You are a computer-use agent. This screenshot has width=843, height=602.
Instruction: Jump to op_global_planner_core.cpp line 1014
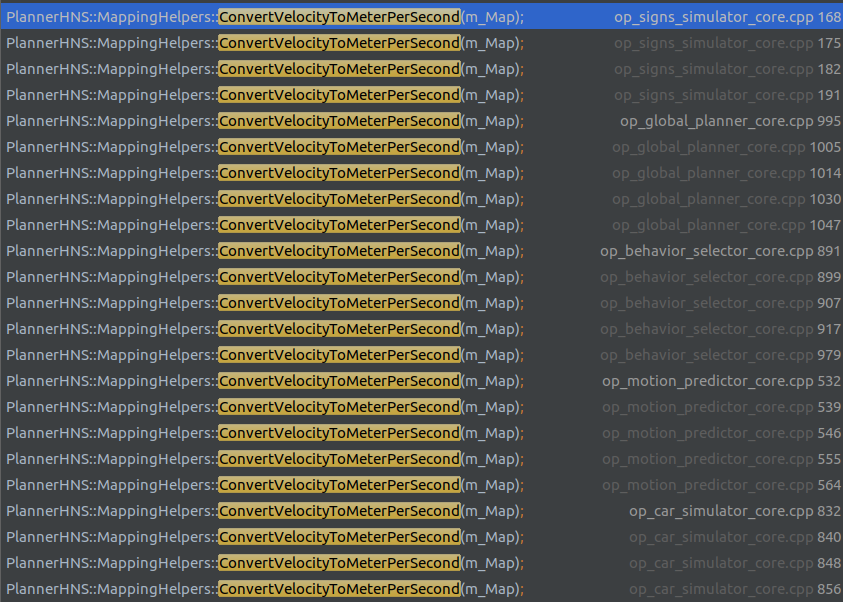click(x=400, y=172)
